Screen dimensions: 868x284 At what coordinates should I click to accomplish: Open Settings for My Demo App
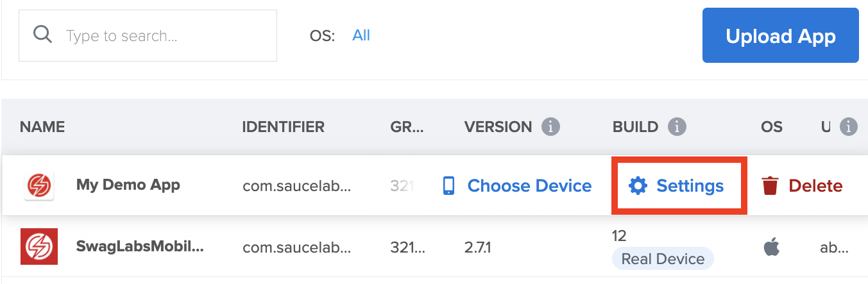[x=690, y=186]
